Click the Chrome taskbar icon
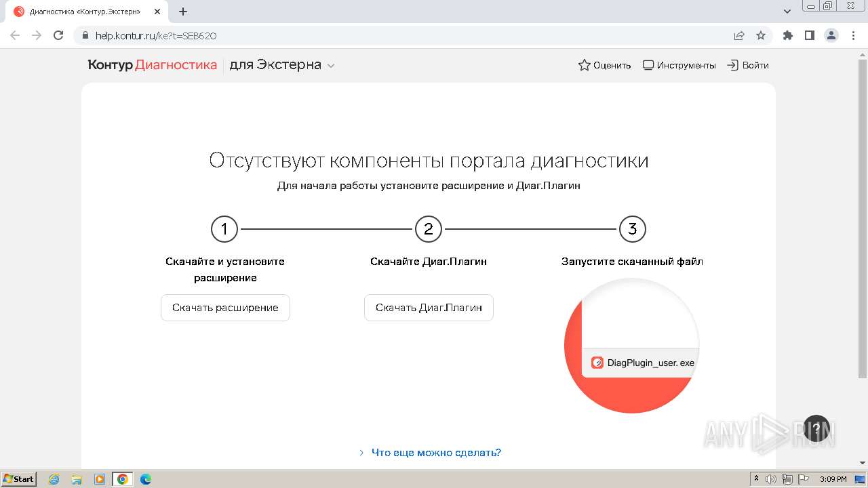The height and width of the screenshot is (488, 868). [123, 479]
